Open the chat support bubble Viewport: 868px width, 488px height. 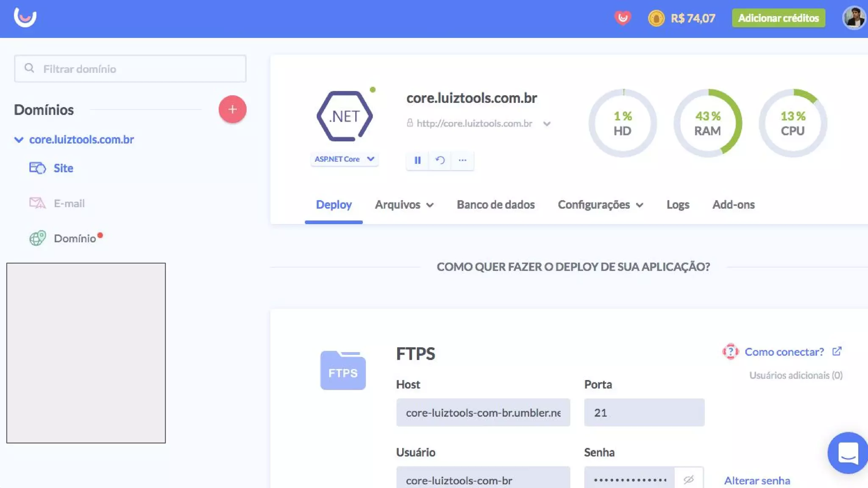(848, 453)
